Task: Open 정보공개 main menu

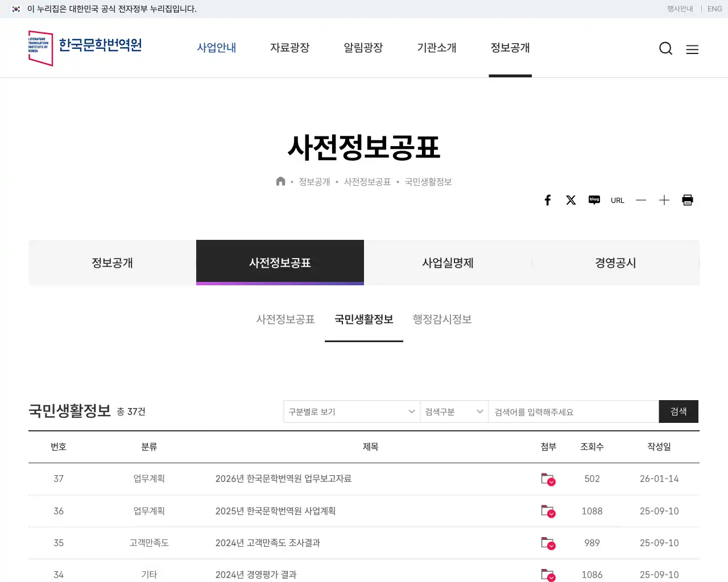Action: click(x=510, y=48)
